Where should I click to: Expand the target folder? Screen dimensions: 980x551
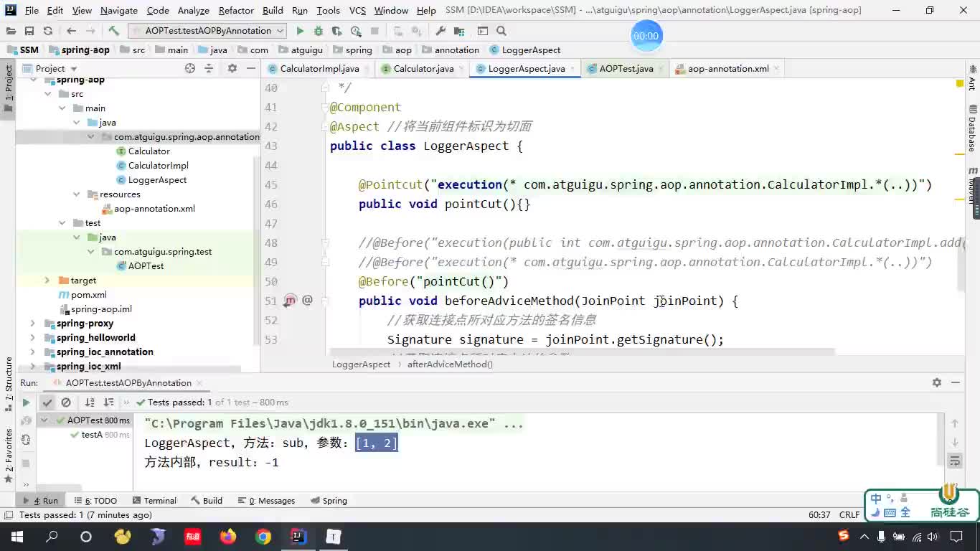47,281
